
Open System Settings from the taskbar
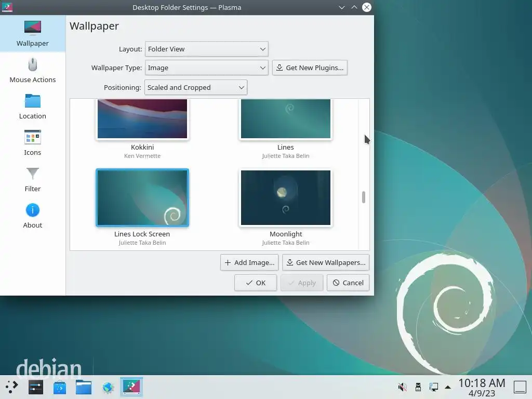pyautogui.click(x=36, y=387)
